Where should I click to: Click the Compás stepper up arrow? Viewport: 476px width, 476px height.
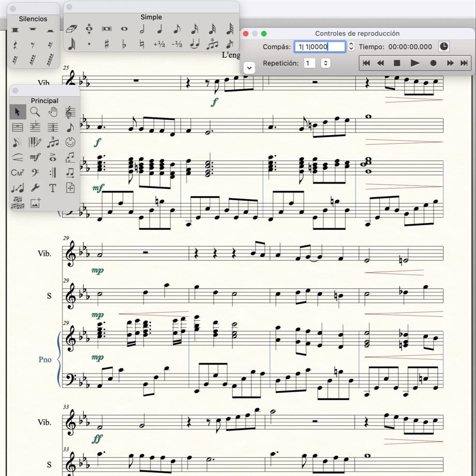[x=351, y=44]
